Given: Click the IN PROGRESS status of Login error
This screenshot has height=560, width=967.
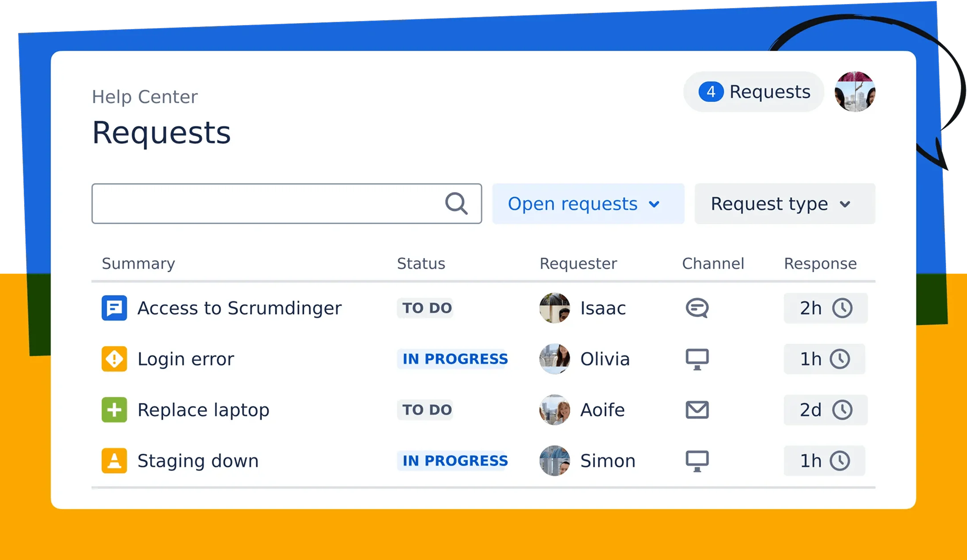Looking at the screenshot, I should (455, 359).
